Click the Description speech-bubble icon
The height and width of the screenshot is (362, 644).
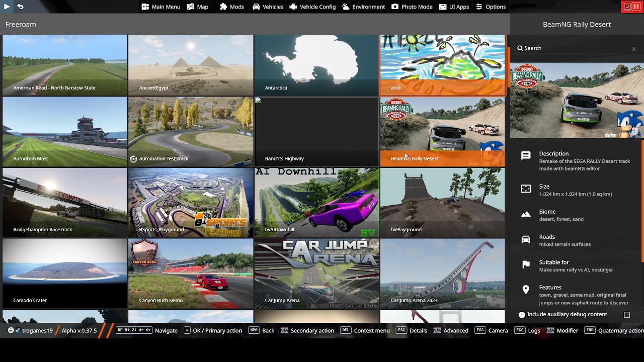click(x=526, y=156)
